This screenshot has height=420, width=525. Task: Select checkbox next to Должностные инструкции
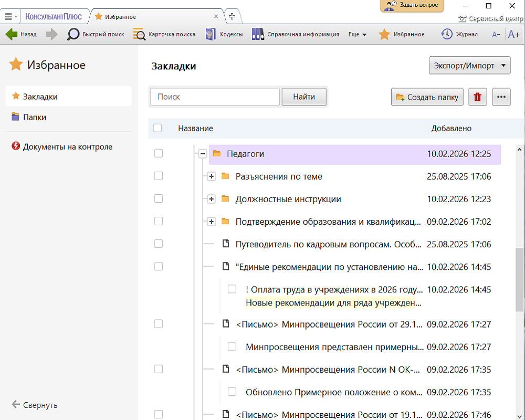click(x=159, y=199)
